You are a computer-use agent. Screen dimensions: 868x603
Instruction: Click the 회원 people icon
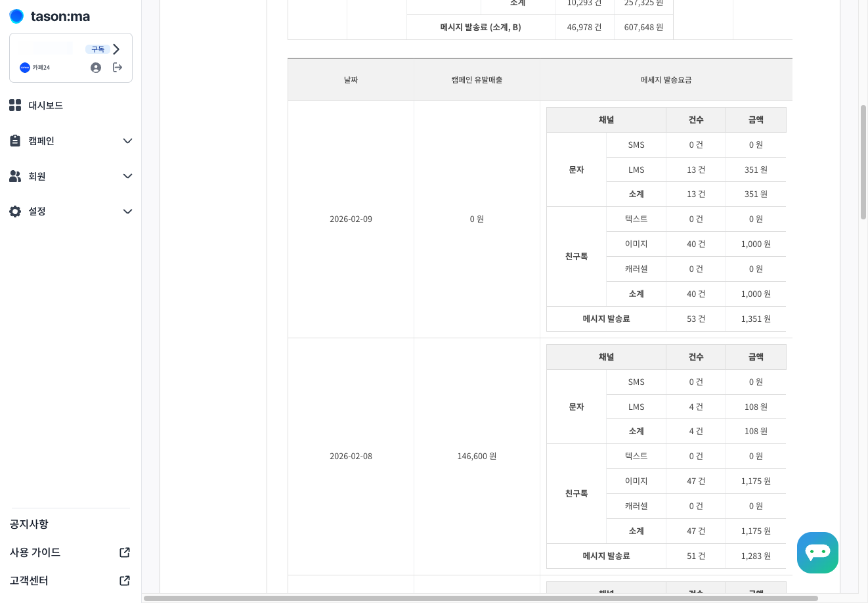pos(15,176)
